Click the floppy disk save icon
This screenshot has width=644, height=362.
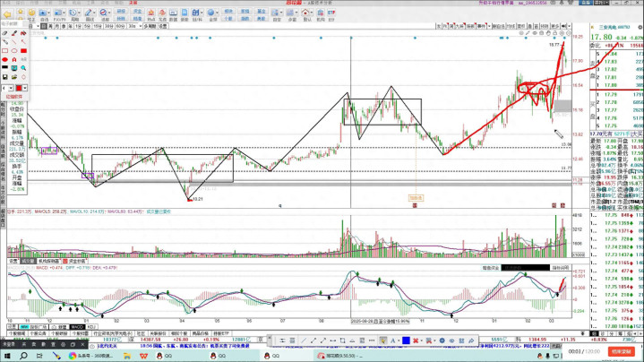(x=4, y=77)
